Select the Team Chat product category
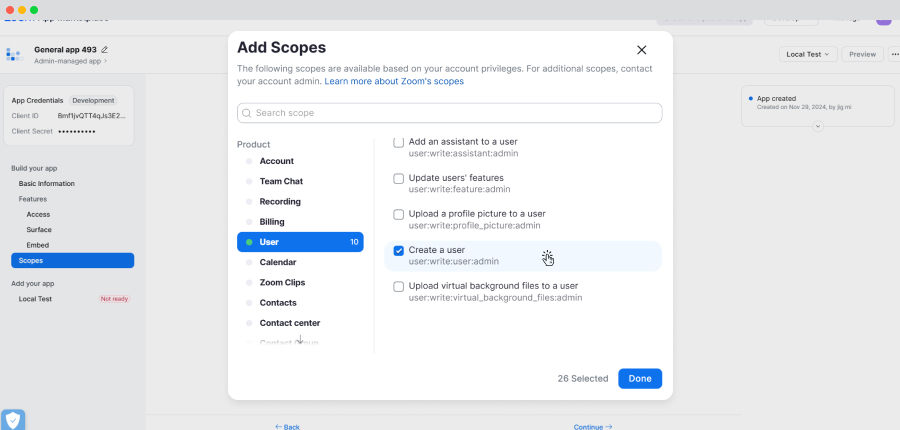900x430 pixels. [x=300, y=181]
